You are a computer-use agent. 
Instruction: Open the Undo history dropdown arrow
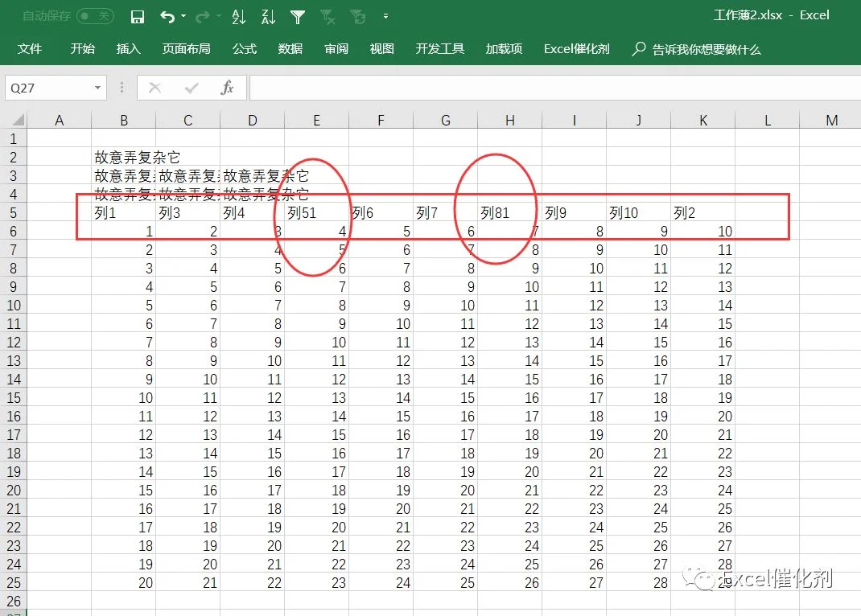click(x=183, y=16)
